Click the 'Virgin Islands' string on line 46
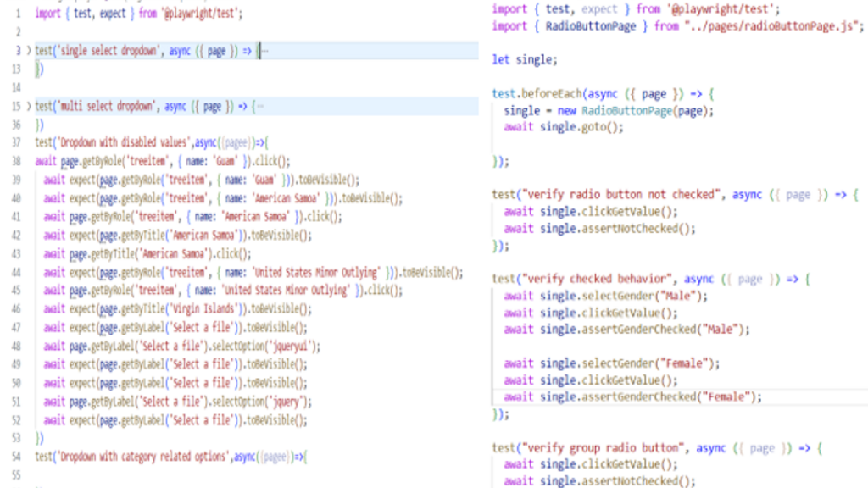 tap(202, 308)
